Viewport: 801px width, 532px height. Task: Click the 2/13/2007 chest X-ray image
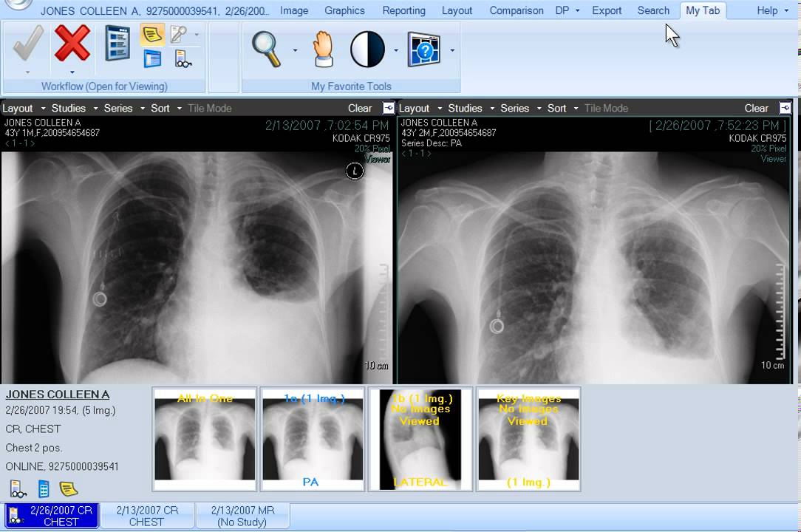pyautogui.click(x=197, y=267)
